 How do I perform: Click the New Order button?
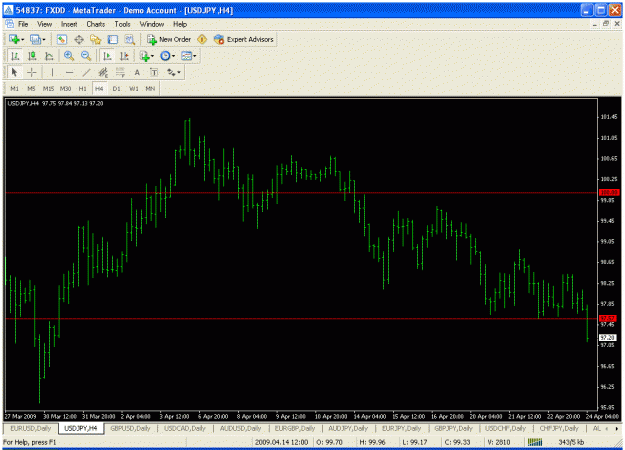[169, 39]
